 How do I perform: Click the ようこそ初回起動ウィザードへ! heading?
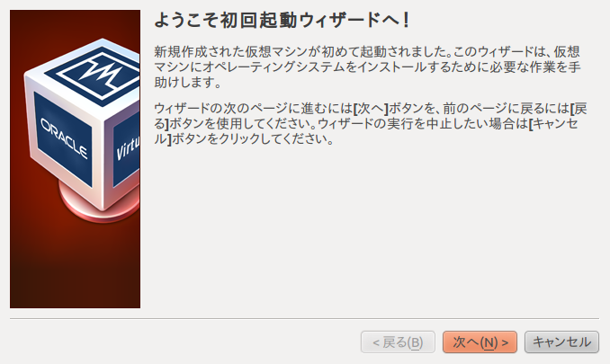(282, 20)
